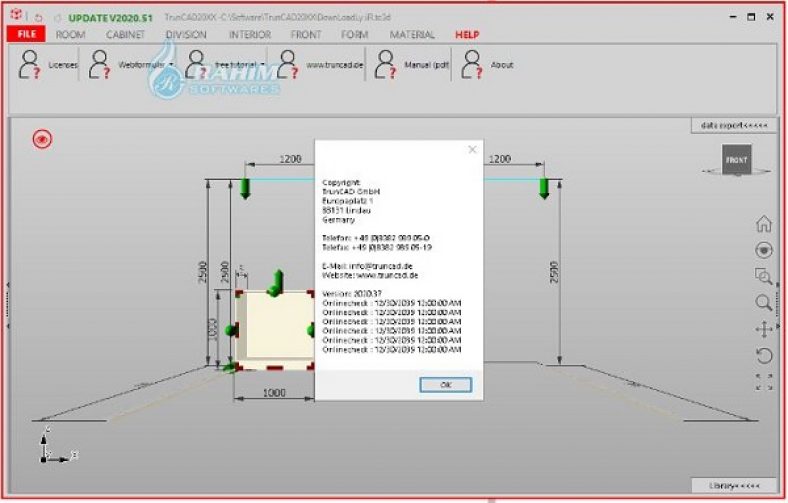Switch to the INTERIOR tab
The width and height of the screenshot is (788, 503).
tap(250, 35)
